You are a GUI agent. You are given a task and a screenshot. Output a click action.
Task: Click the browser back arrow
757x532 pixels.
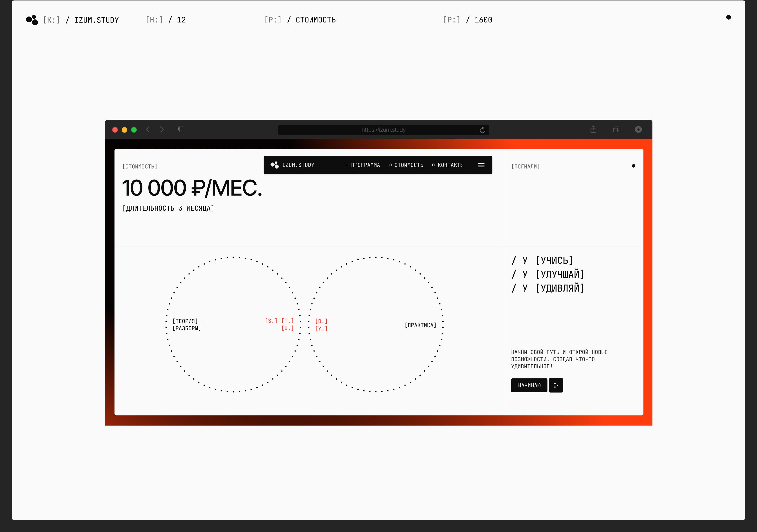pyautogui.click(x=148, y=130)
